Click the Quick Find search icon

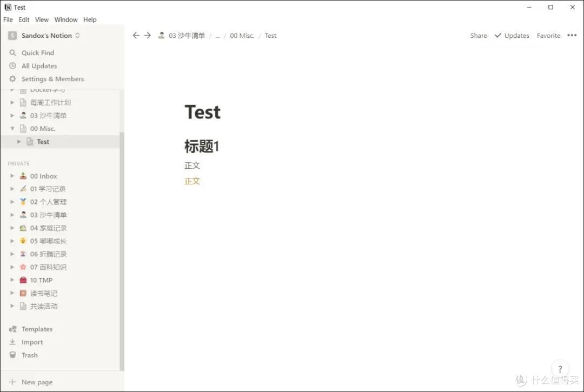13,53
